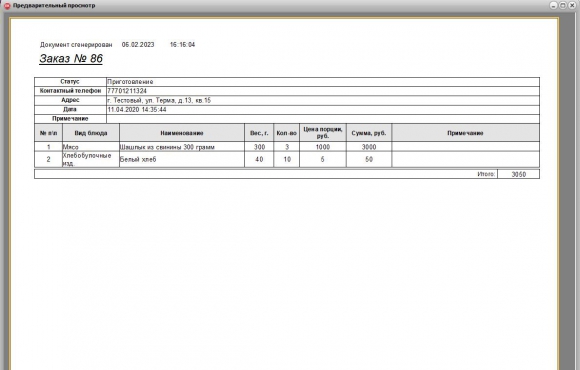580x370 pixels.
Task: Click the red app icon in title bar
Action: [x=7, y=6]
